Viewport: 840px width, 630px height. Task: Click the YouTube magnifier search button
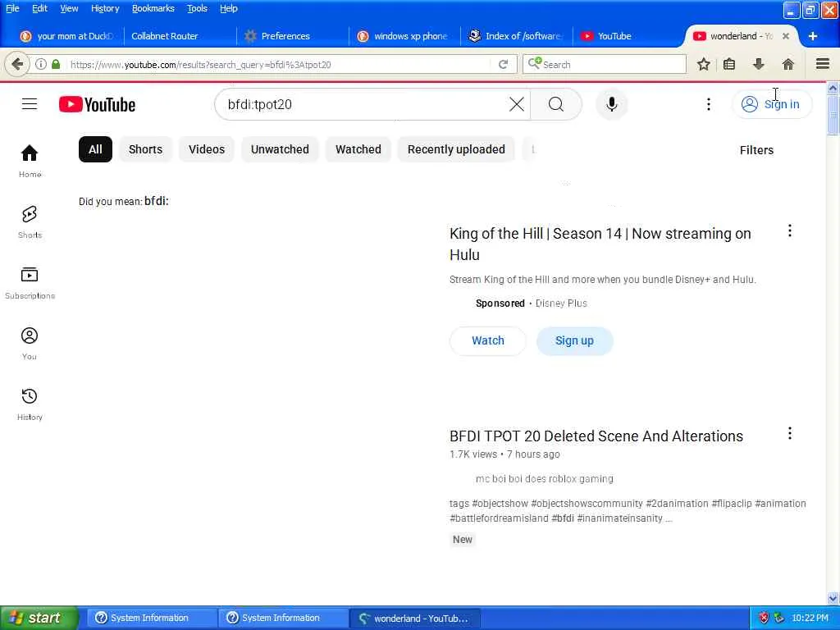pos(556,104)
